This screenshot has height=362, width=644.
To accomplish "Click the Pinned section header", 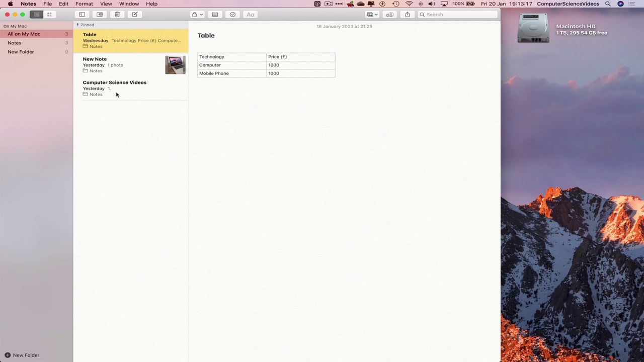I will coord(85,25).
